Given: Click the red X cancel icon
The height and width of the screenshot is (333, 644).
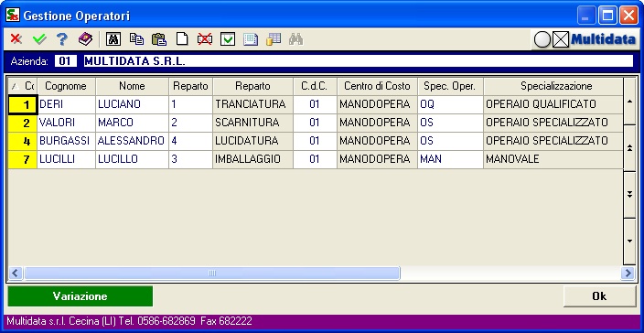Looking at the screenshot, I should [16, 39].
